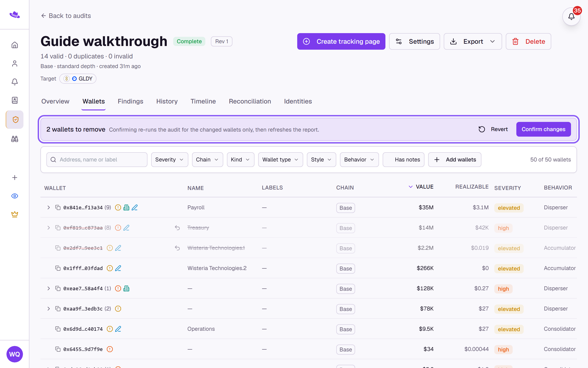Open the crown premium sidebar icon
The width and height of the screenshot is (588, 368).
14,214
